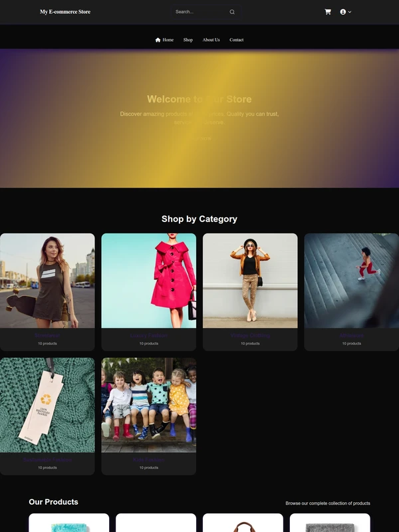Image resolution: width=399 pixels, height=532 pixels.
Task: Click the 'Welcome to Our Store' heading
Action: point(199,99)
